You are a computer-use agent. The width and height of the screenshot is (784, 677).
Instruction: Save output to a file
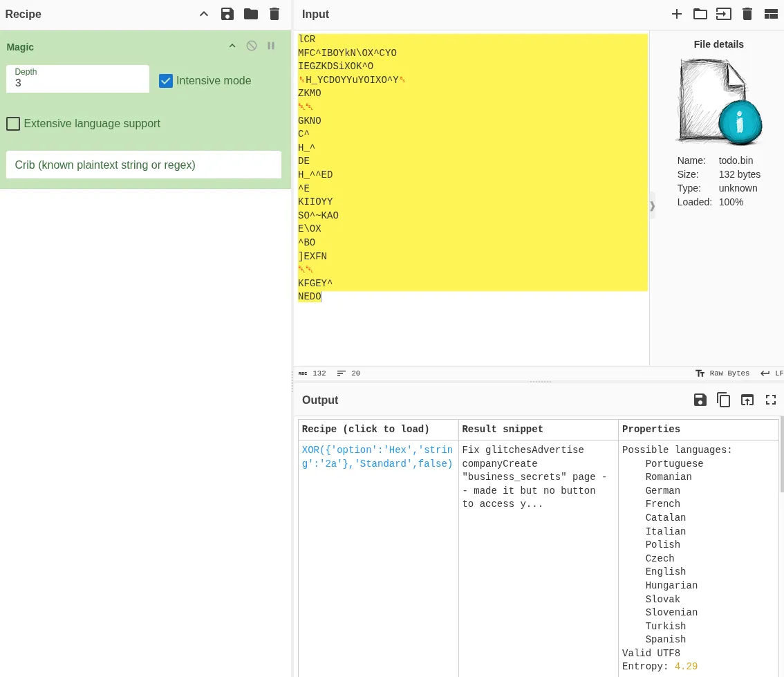point(700,400)
